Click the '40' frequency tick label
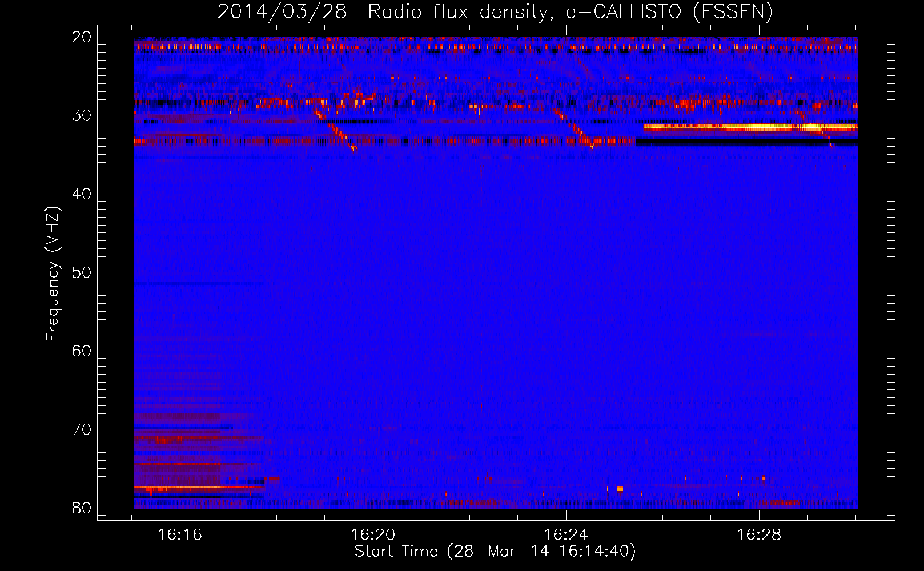The image size is (924, 571). tap(82, 194)
